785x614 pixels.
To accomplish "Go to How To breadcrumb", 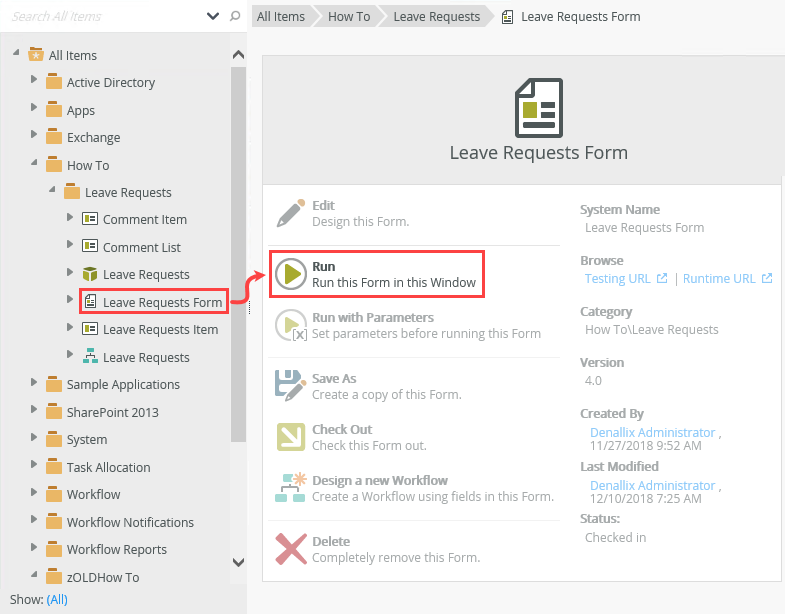I will (x=349, y=17).
